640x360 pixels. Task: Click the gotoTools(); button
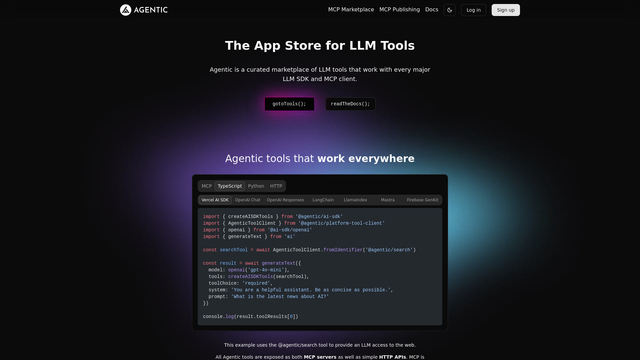(x=289, y=104)
